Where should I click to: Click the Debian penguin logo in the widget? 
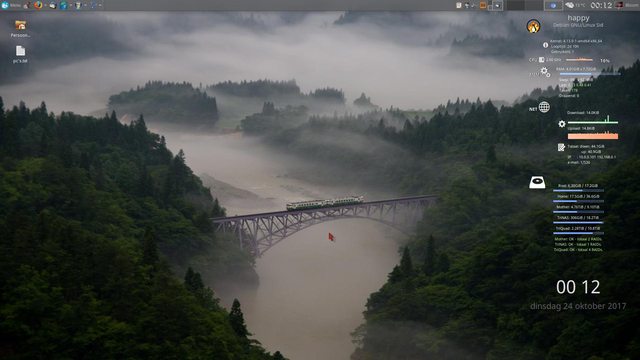point(533,26)
